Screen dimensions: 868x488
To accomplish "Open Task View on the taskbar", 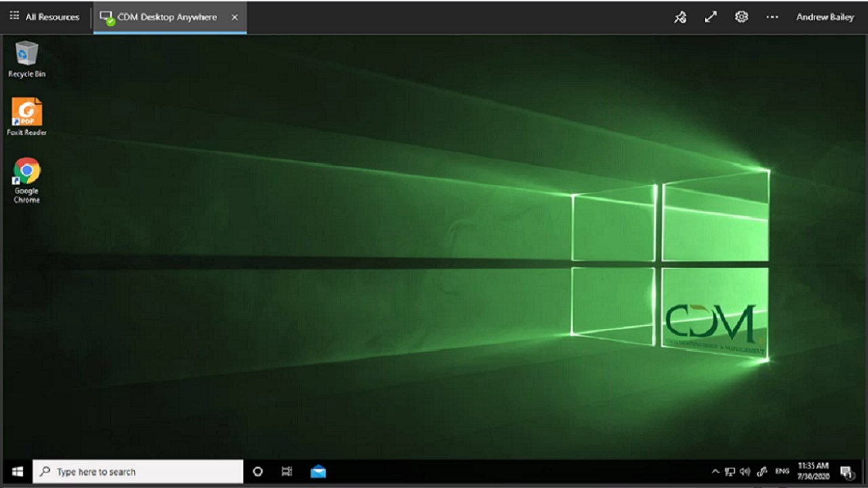I will pos(288,472).
